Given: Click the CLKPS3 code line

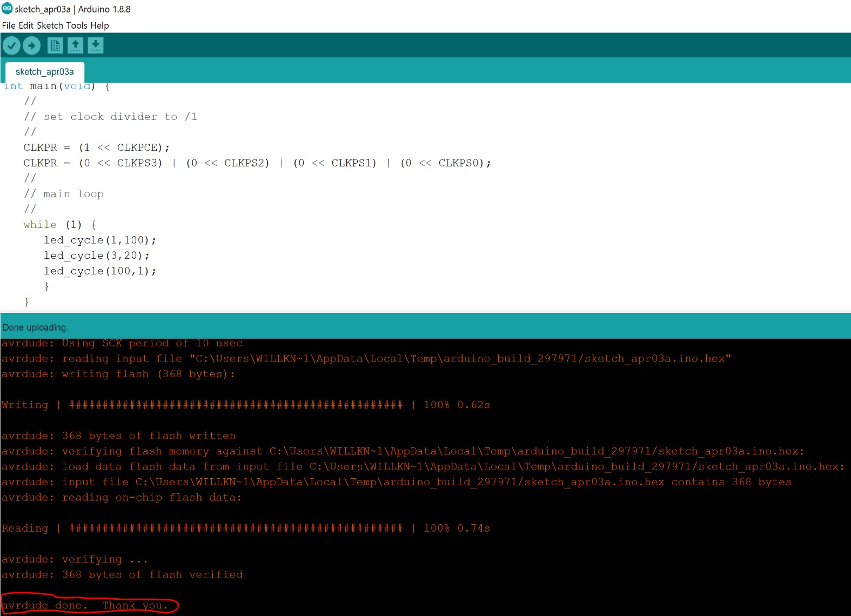Looking at the screenshot, I should 257,163.
